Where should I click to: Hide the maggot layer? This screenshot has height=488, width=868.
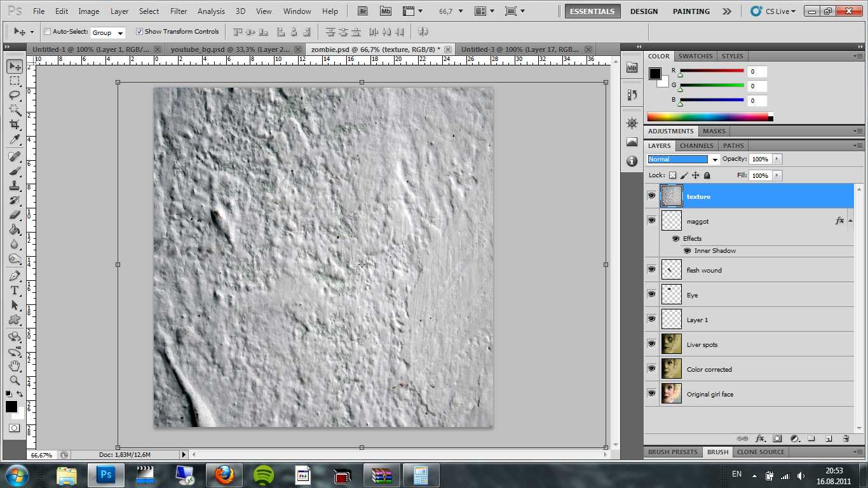651,220
